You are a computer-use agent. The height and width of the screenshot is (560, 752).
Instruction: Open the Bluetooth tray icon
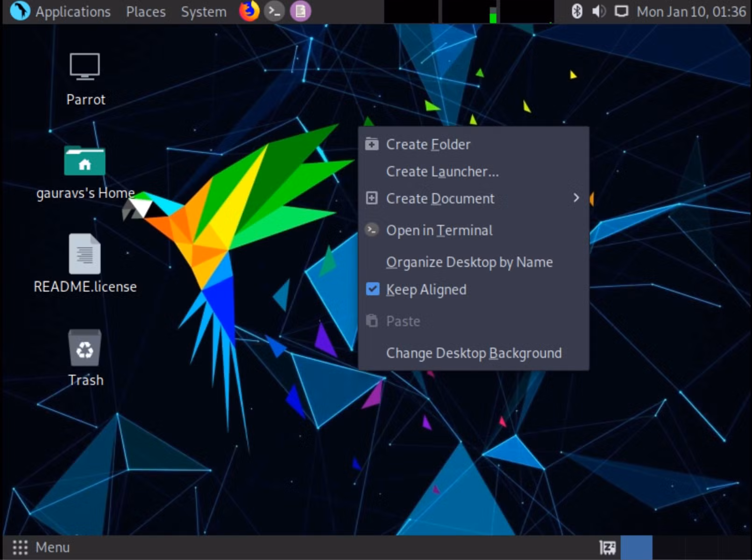pyautogui.click(x=577, y=11)
